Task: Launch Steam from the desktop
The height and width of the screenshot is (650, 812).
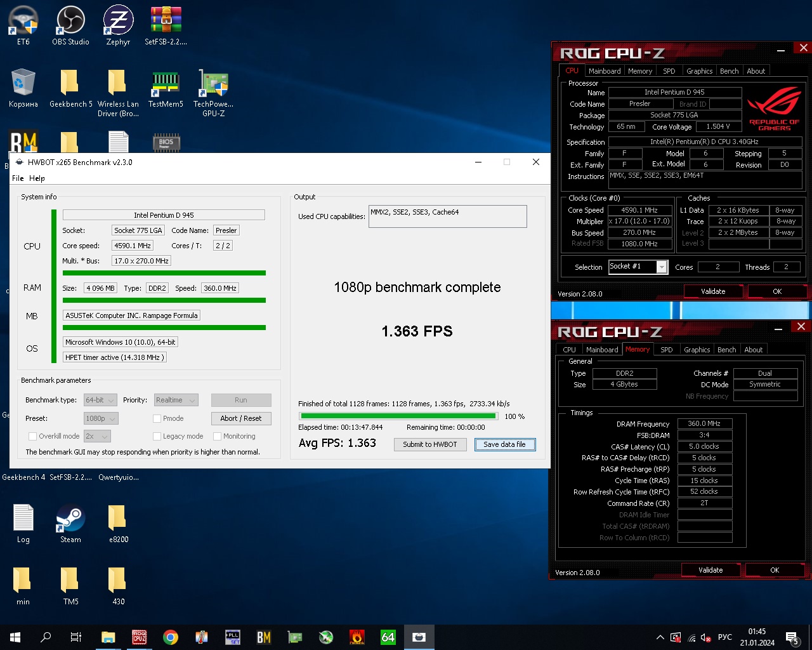Action: (70, 523)
